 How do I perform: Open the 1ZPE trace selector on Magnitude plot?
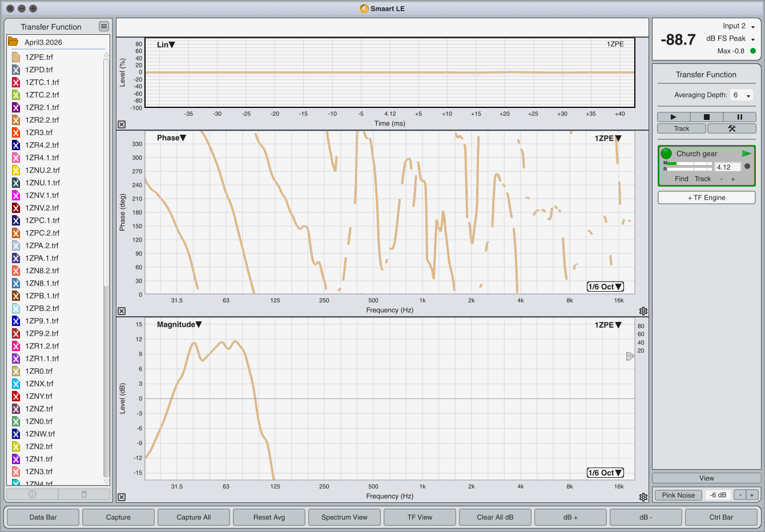(x=608, y=325)
